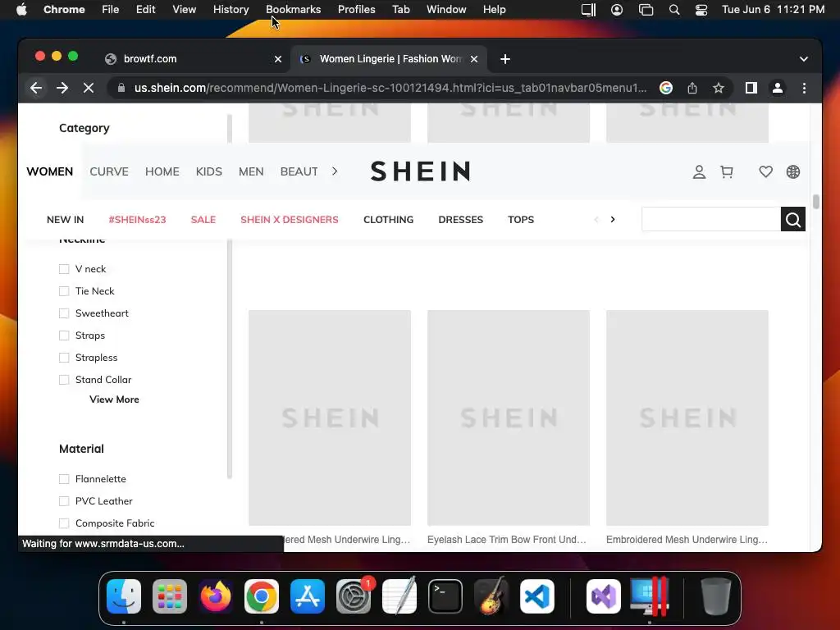Check the Flannelette material filter

coord(64,479)
